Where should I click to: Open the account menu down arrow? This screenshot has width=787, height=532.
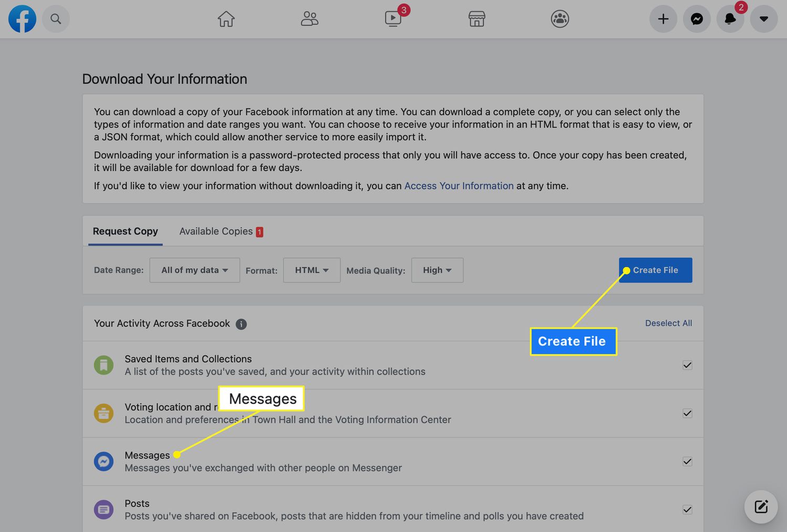[x=764, y=19]
